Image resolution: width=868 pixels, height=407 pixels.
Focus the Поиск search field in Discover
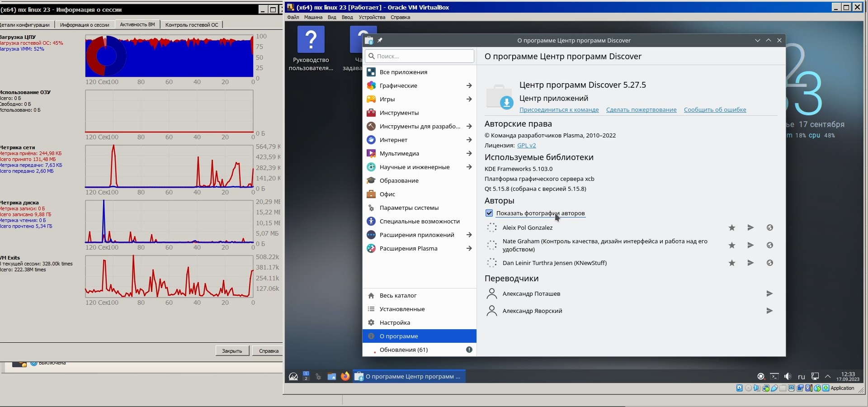tap(420, 56)
